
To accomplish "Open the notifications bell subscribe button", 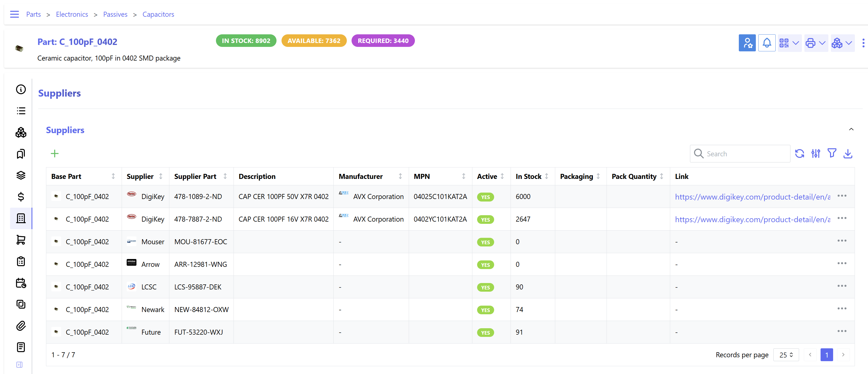I will click(766, 43).
